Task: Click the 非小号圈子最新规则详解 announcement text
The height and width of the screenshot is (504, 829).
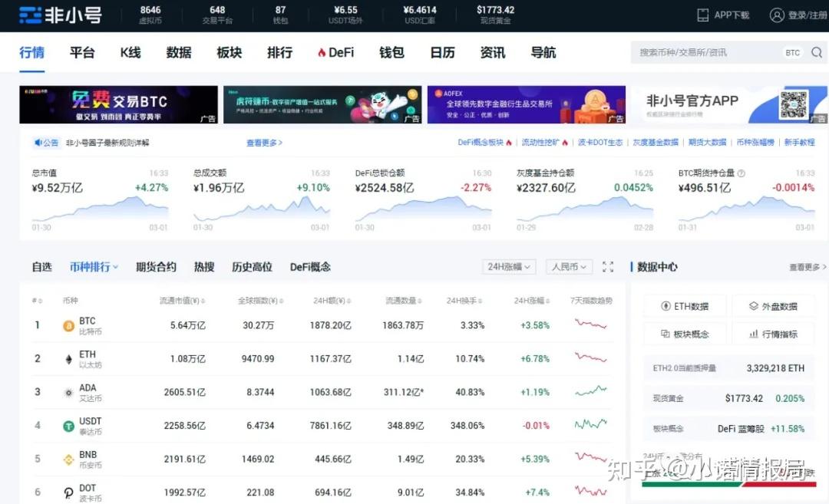Action: (x=107, y=143)
